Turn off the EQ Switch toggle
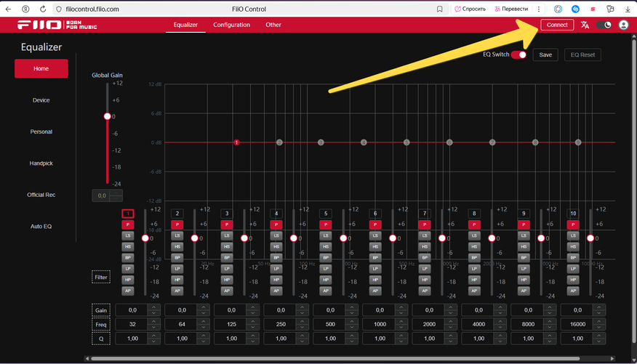637x364 pixels. tap(518, 54)
